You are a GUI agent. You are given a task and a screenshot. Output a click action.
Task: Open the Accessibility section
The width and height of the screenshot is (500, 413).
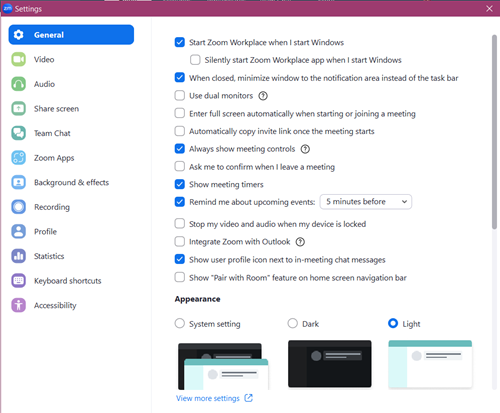(x=71, y=305)
